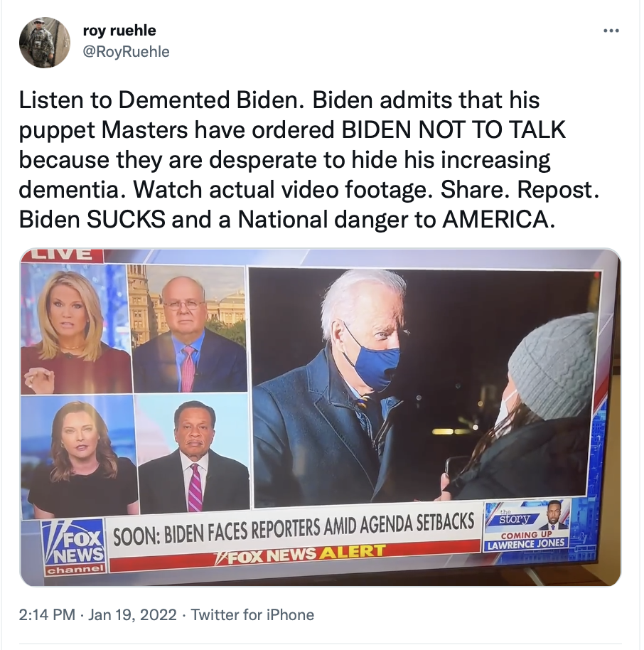Click the panel of man wearing glasses
Viewport: 644px width, 650px height.
pyautogui.click(x=188, y=329)
